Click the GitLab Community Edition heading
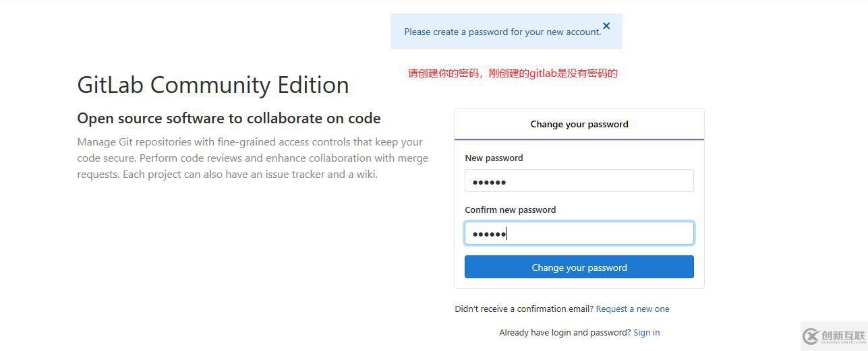The image size is (868, 351). pyautogui.click(x=213, y=85)
